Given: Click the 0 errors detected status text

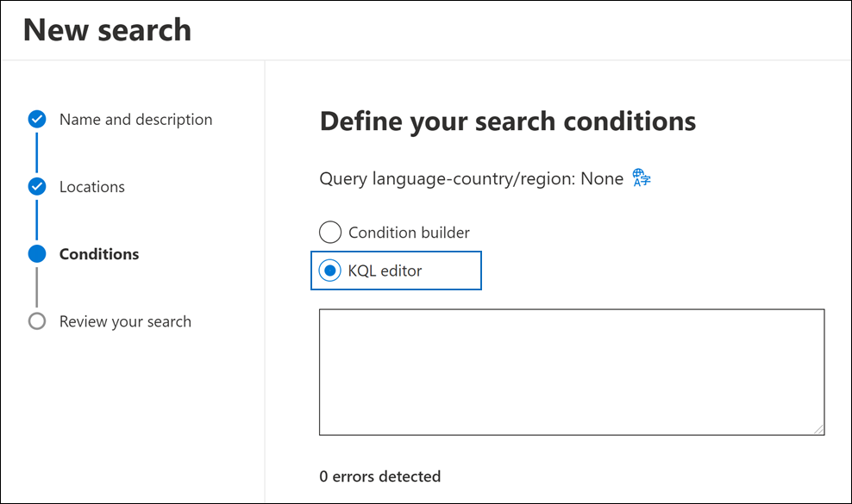Looking at the screenshot, I should coord(379,476).
